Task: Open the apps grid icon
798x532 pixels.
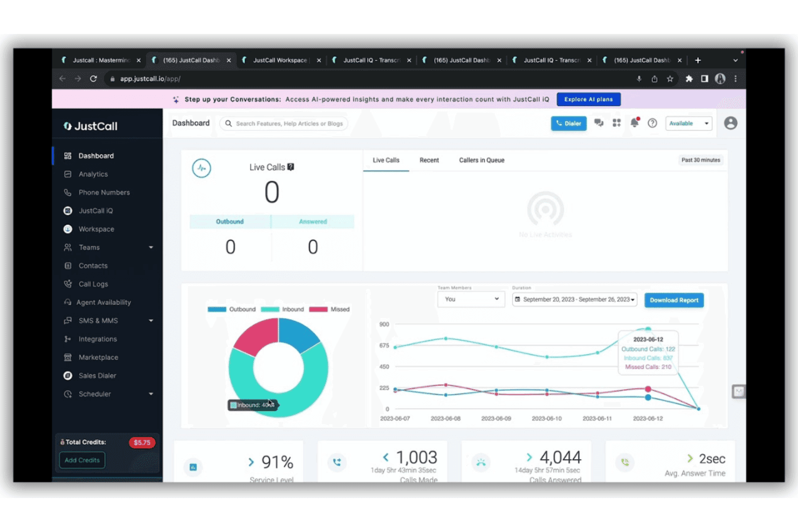Action: click(x=616, y=123)
